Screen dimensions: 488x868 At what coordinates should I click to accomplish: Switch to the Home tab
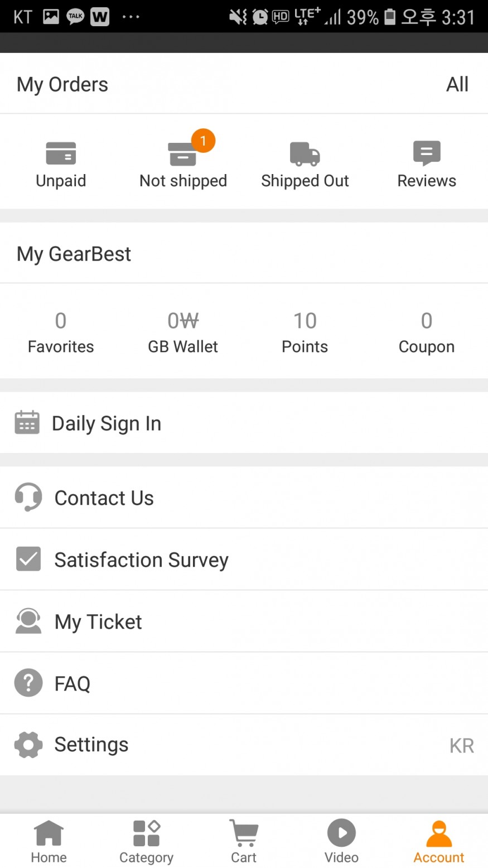(x=49, y=841)
